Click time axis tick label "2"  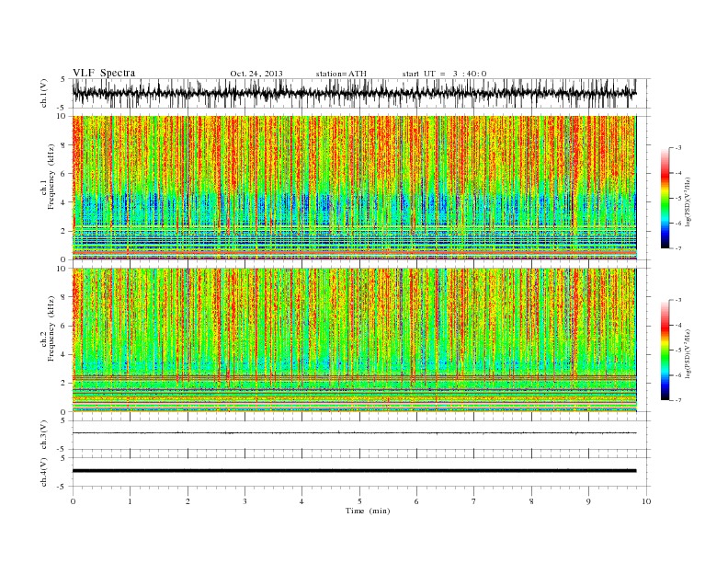188,501
